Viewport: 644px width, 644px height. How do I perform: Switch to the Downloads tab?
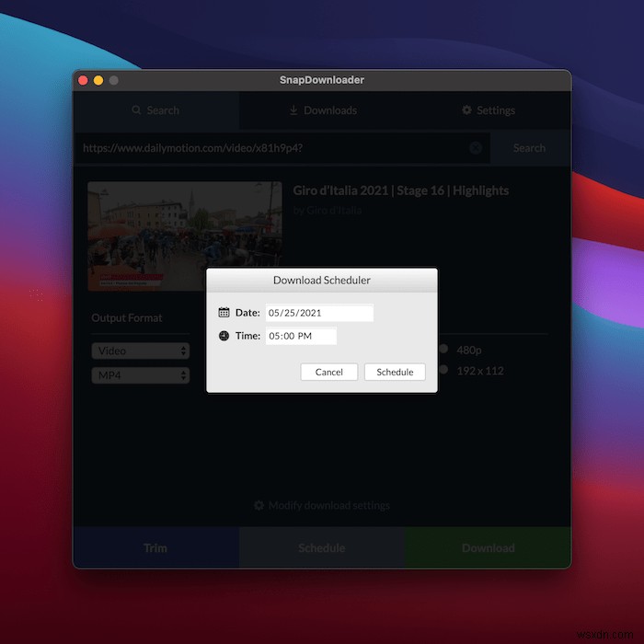pos(322,110)
